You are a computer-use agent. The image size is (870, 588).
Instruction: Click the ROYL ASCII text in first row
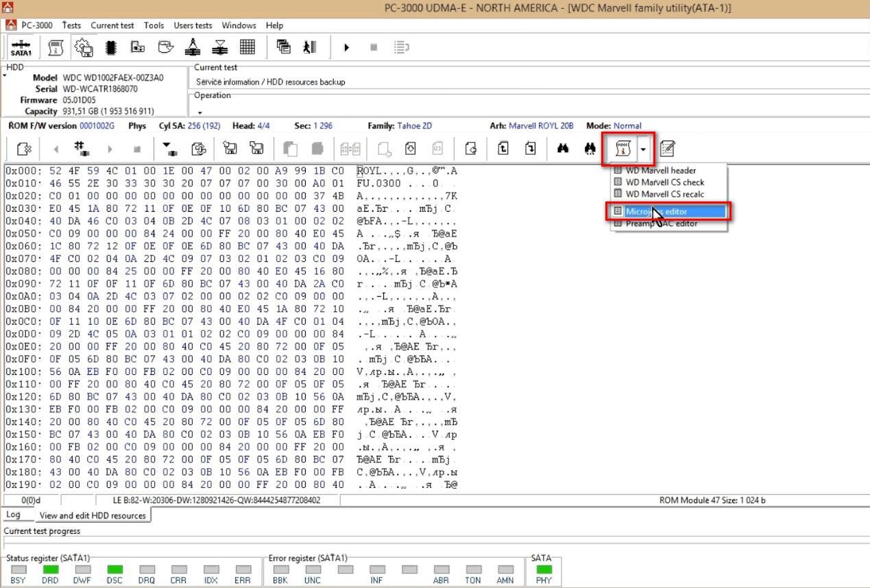point(370,171)
